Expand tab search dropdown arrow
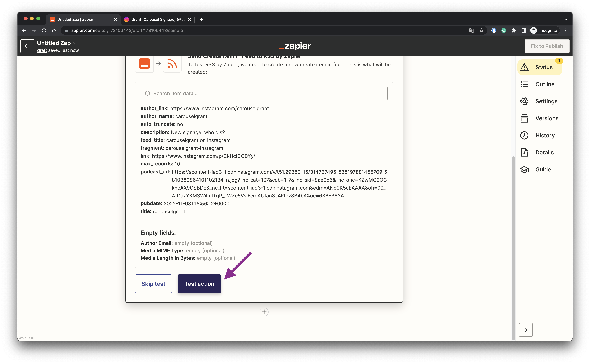Viewport: 590px width, 364px height. point(566,20)
